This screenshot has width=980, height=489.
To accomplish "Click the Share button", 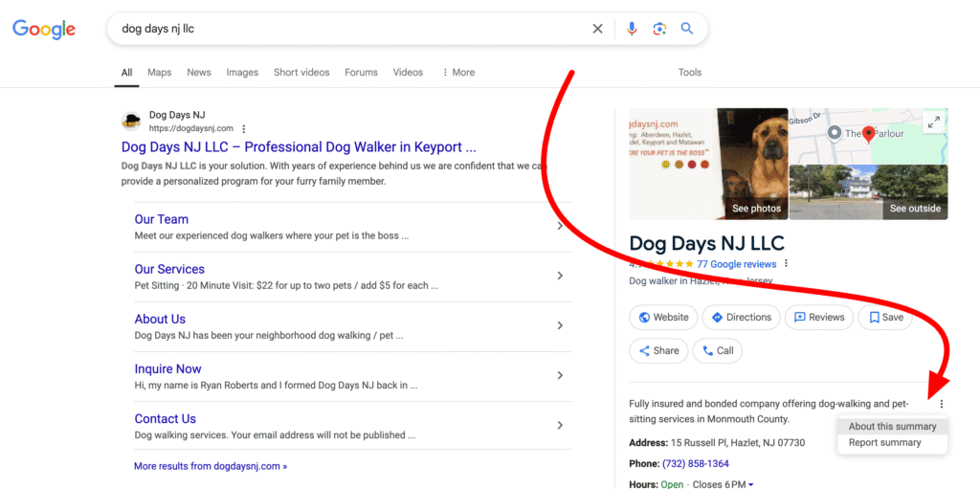I will tap(658, 351).
